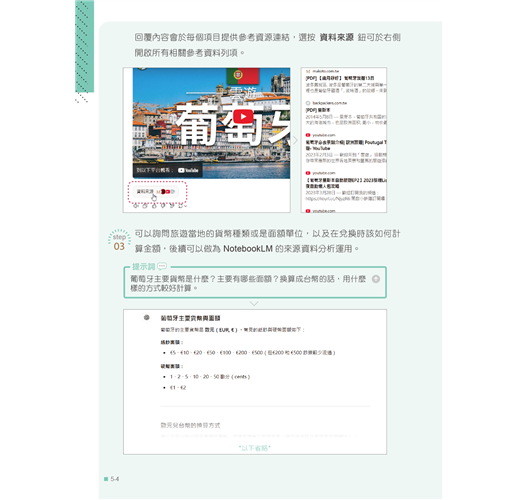The width and height of the screenshot is (520, 500).
Task: Open the first youtube.com source result
Action: [346, 148]
